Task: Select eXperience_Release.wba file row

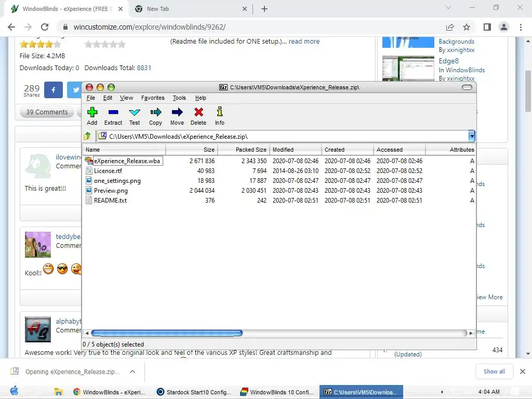Action: pos(278,161)
